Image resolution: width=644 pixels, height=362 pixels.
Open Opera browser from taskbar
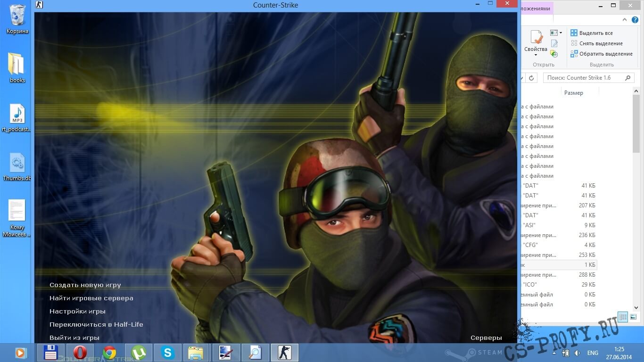click(80, 353)
